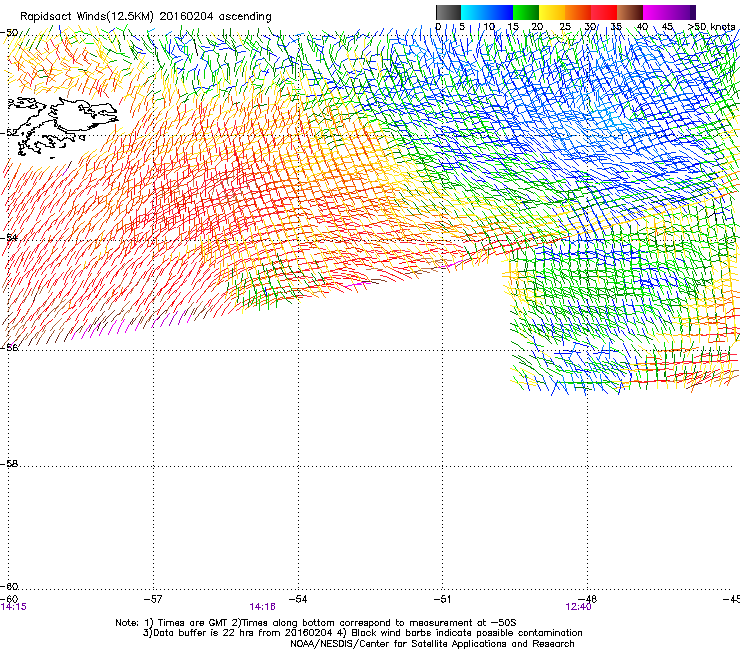740x650 pixels.
Task: Click the 'Data buffer is 22 hrs' note line
Action: pyautogui.click(x=362, y=633)
